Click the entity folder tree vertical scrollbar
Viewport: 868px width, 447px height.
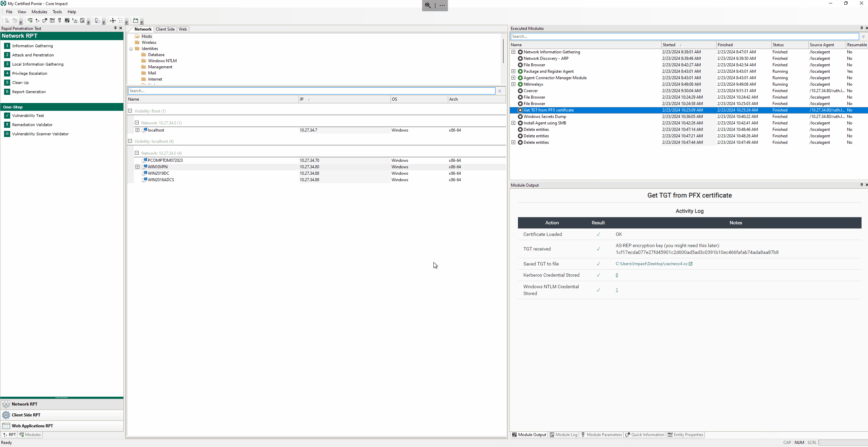point(503,51)
